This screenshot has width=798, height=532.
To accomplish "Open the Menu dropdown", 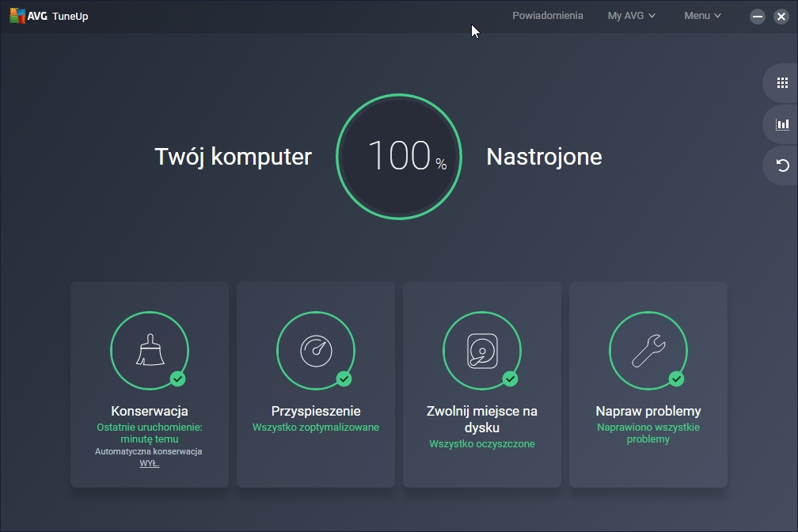I will [702, 16].
